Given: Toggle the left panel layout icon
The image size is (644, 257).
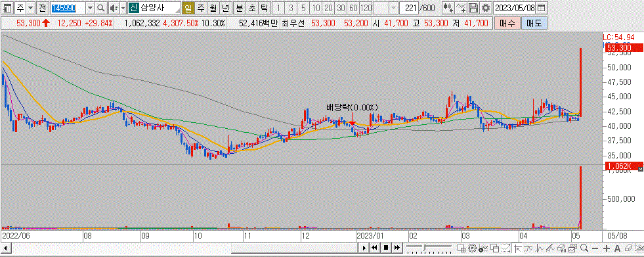Looking at the screenshot, I should (x=7, y=7).
